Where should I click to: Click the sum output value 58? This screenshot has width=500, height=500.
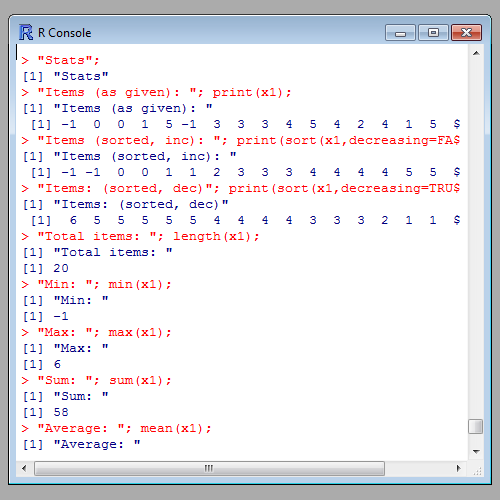click(61, 412)
